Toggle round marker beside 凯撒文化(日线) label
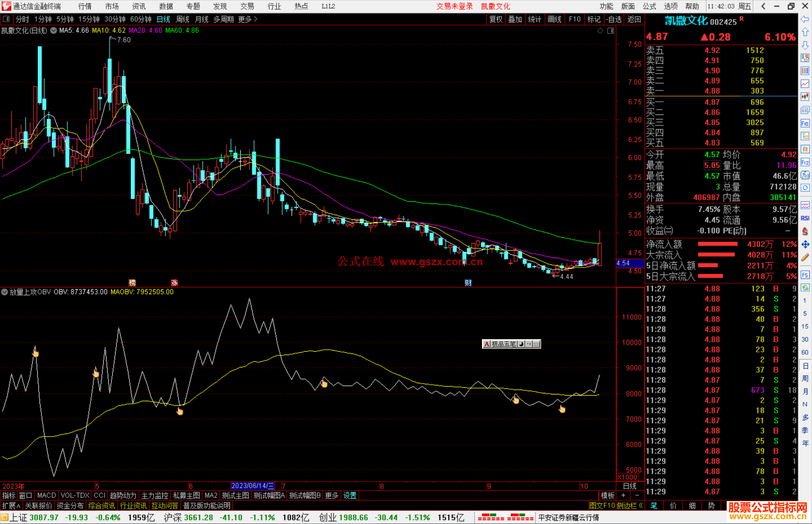The width and height of the screenshot is (812, 524). (54, 30)
